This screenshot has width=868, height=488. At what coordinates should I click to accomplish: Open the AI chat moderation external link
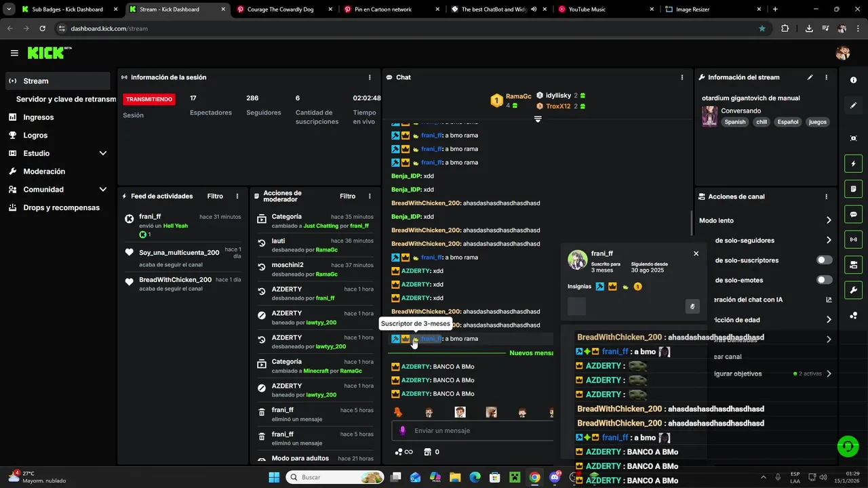(829, 300)
